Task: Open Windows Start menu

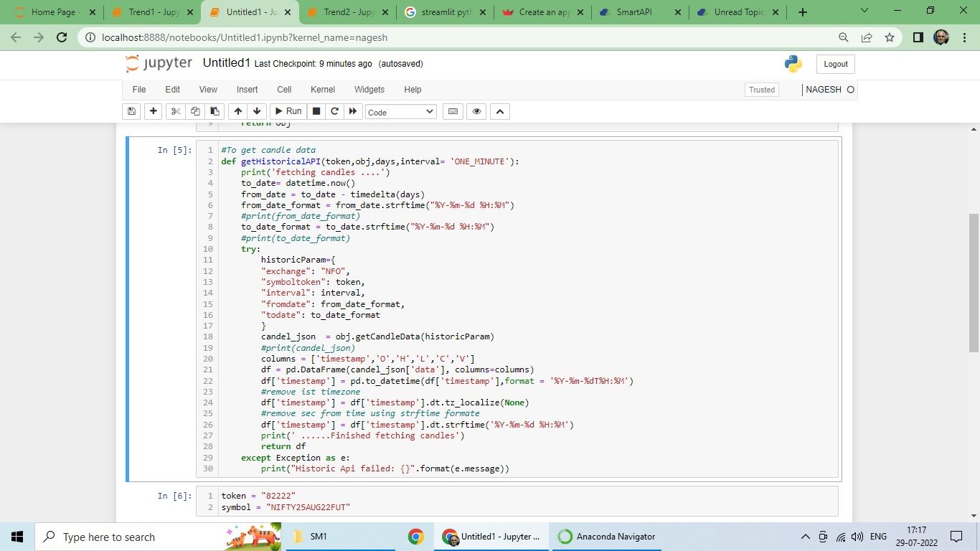Action: click(17, 537)
